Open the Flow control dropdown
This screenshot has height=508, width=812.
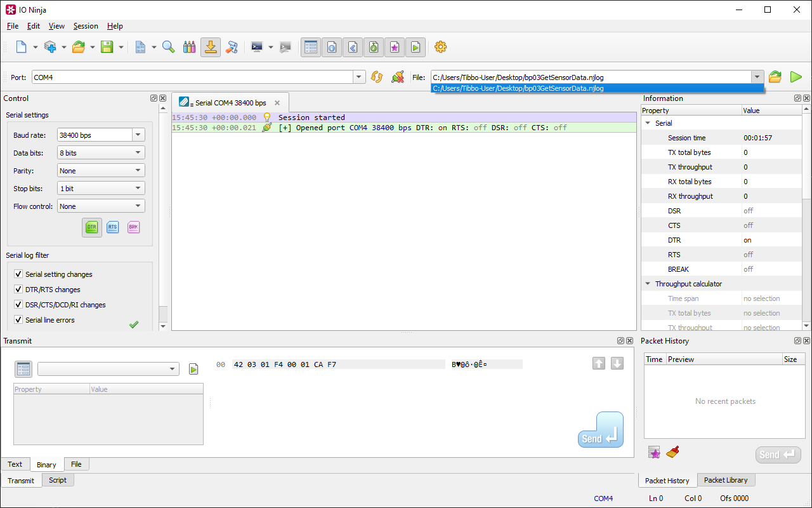pyautogui.click(x=101, y=206)
